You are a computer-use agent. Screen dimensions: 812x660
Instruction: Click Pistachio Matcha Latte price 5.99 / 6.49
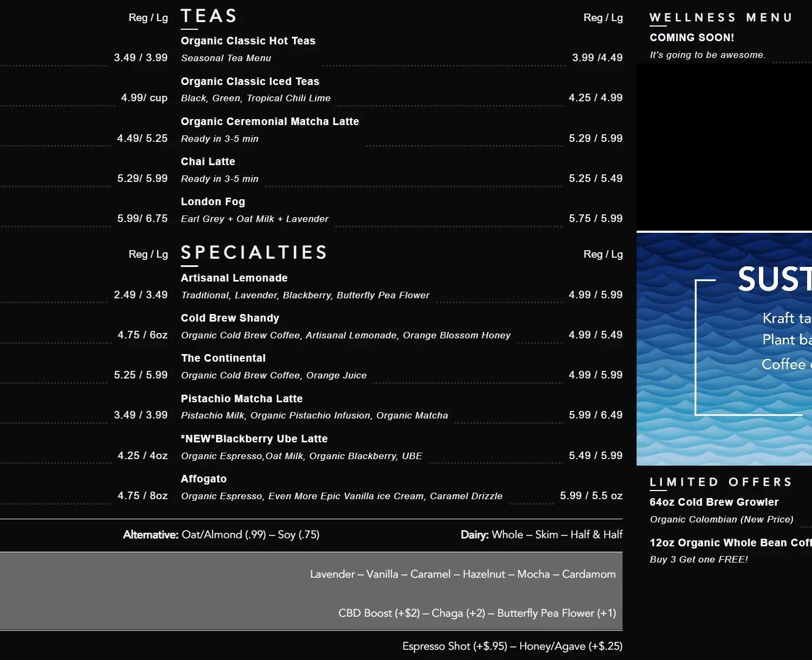tap(595, 415)
